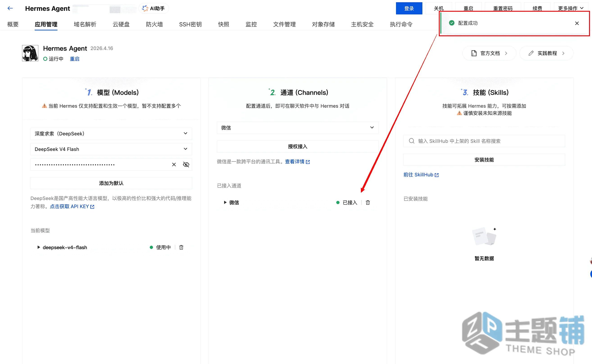Click the 使用中 status text
Image resolution: width=592 pixels, height=364 pixels.
tap(164, 248)
